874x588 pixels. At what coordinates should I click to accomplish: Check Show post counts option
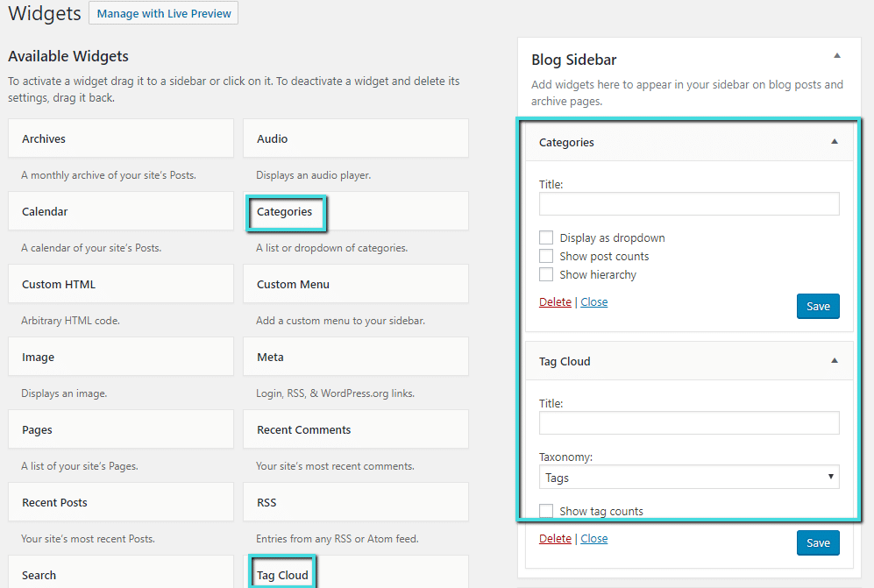[546, 256]
